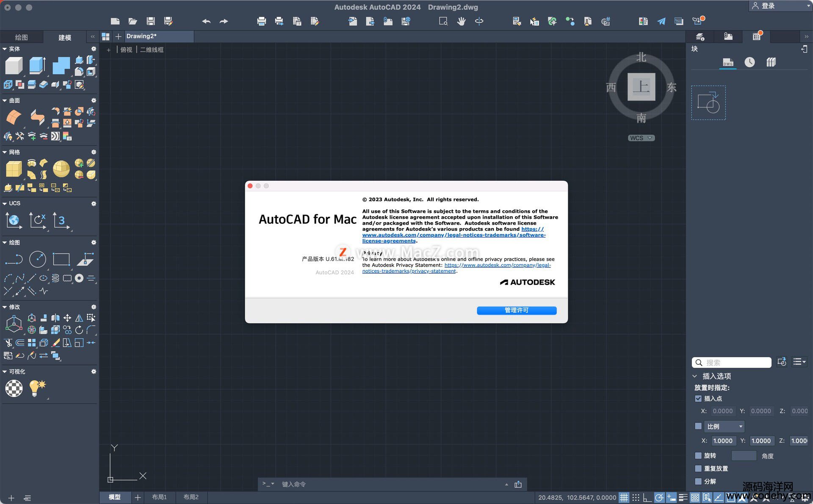Select the Mesh Sphere smooth tool
Image resolution: width=813 pixels, height=504 pixels.
click(x=61, y=169)
